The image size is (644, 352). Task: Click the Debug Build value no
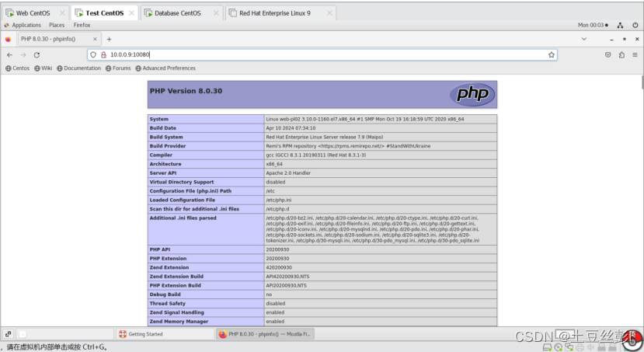(x=269, y=294)
